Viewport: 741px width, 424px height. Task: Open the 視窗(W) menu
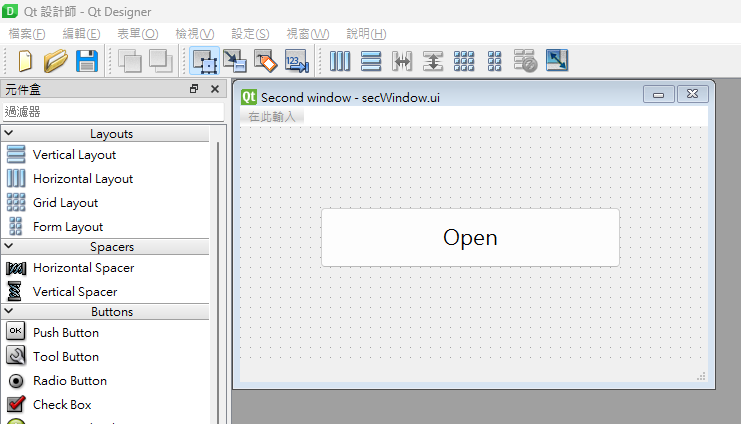coord(308,34)
